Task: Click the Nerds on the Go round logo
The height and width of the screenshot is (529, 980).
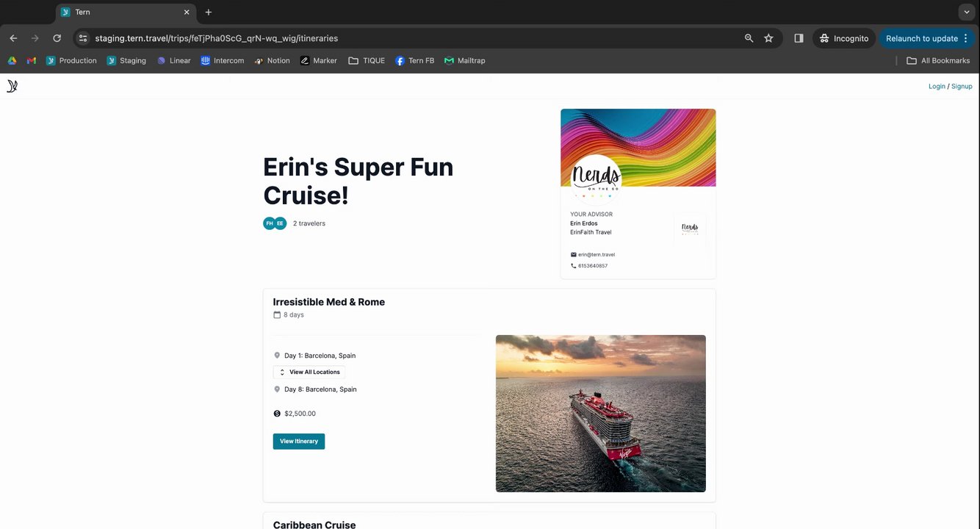Action: point(597,180)
